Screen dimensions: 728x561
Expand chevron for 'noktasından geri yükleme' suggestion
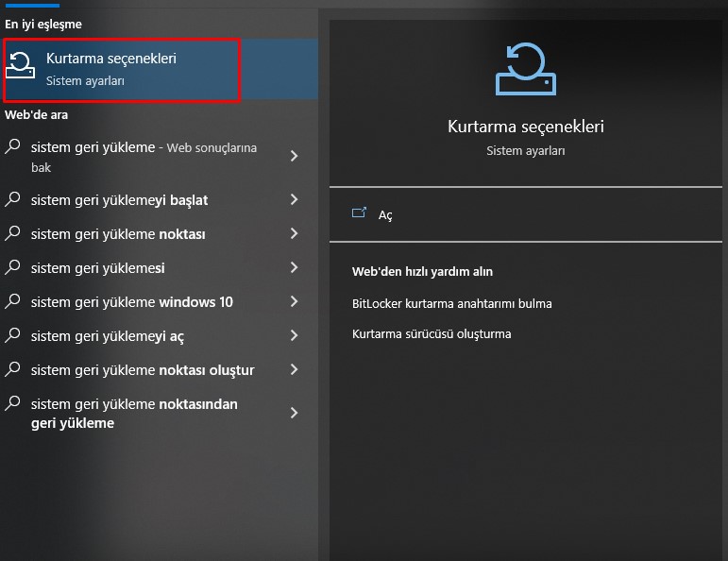(294, 413)
